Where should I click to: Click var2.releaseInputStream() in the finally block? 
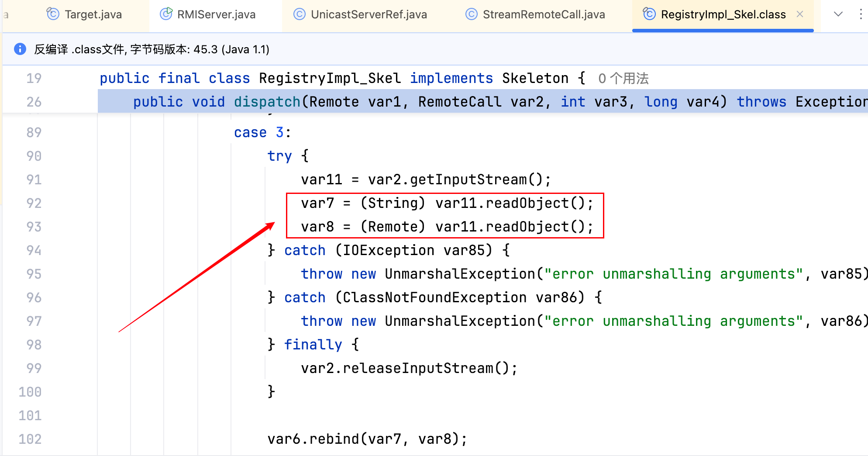(x=409, y=368)
